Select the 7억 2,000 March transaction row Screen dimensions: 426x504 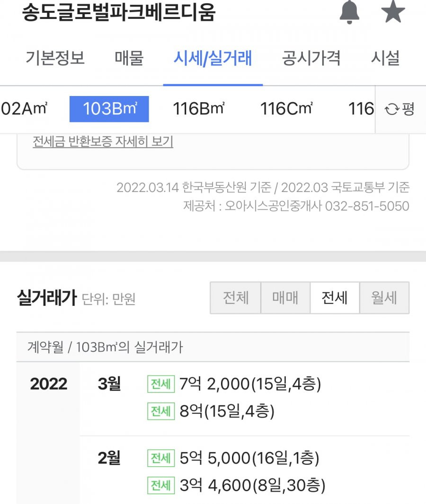(234, 384)
